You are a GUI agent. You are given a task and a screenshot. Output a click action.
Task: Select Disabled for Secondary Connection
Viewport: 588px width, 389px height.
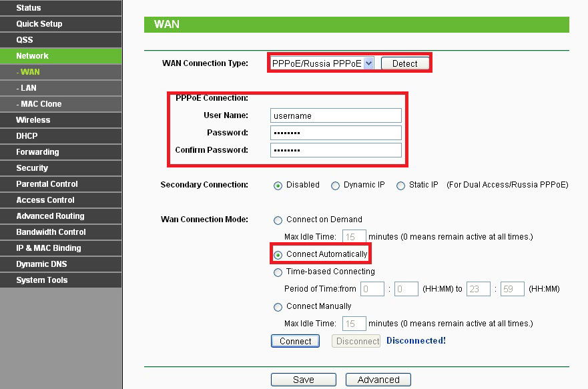coord(278,185)
